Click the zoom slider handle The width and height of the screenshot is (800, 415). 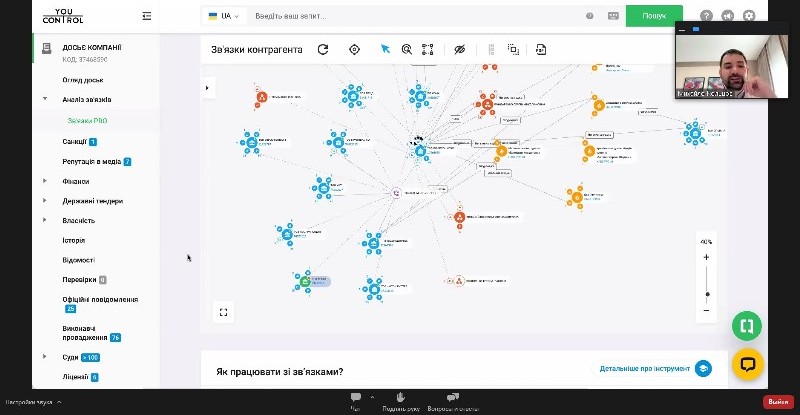707,295
